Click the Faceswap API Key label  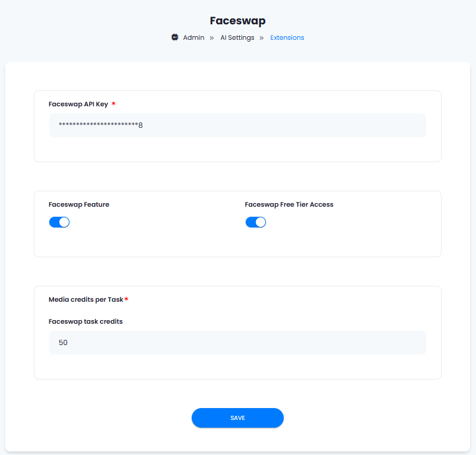point(78,104)
